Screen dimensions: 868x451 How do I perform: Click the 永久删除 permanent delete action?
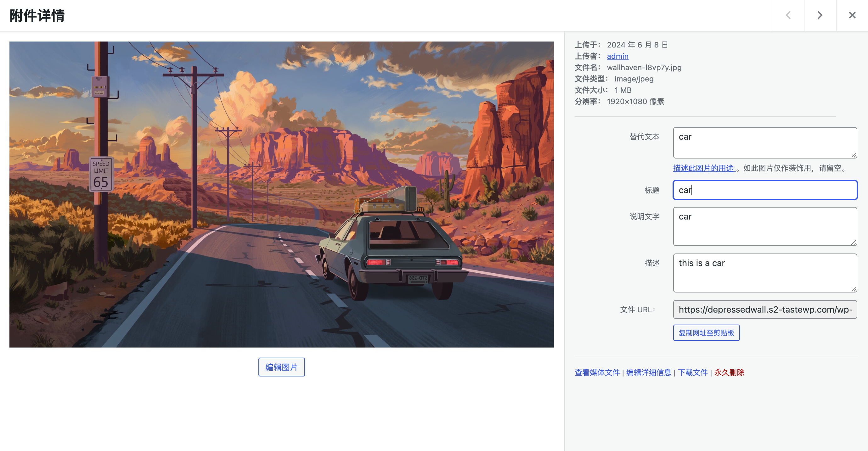click(729, 372)
